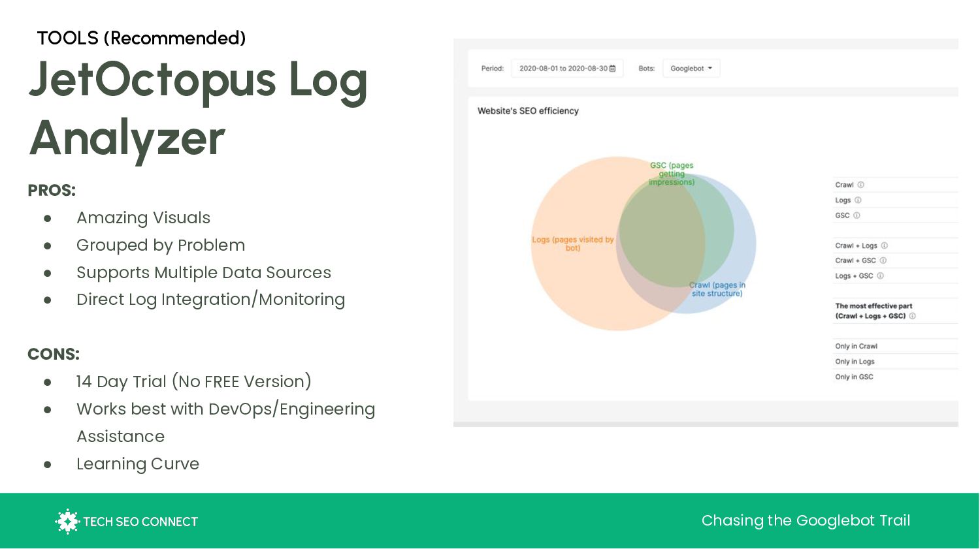Image resolution: width=980 pixels, height=551 pixels.
Task: Select the Logs + GSC row
Action: [x=895, y=276]
